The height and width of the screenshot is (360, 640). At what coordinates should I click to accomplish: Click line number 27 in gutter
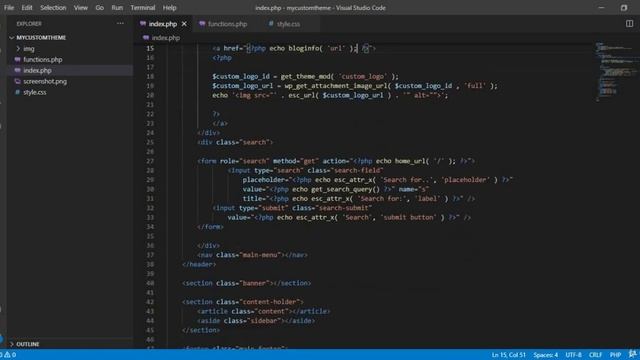pos(150,161)
